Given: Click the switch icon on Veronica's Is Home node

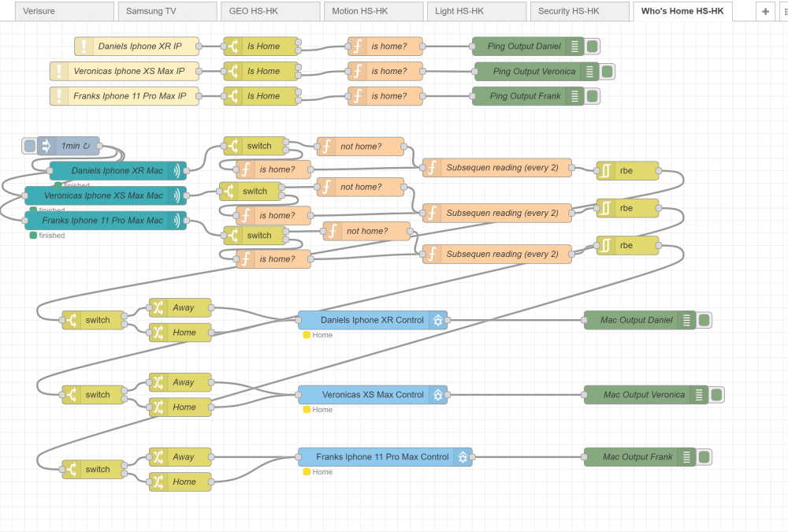Looking at the screenshot, I should pos(233,71).
